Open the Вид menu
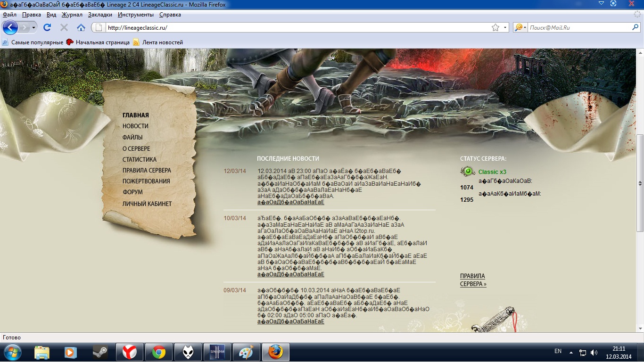Image resolution: width=644 pixels, height=362 pixels. tap(51, 15)
